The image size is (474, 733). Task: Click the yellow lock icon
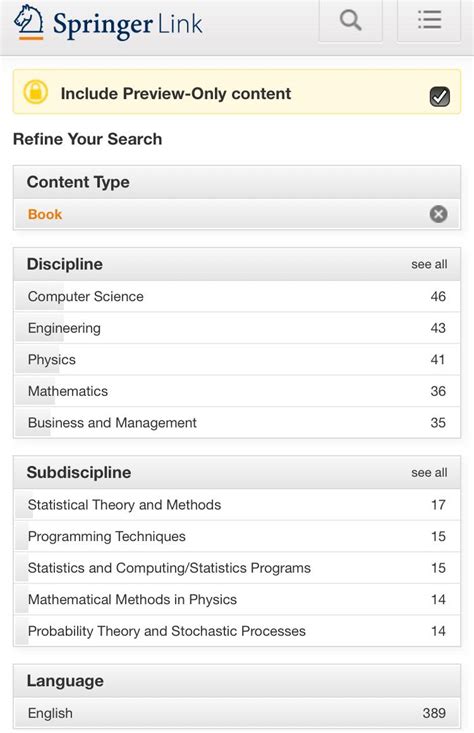(36, 92)
